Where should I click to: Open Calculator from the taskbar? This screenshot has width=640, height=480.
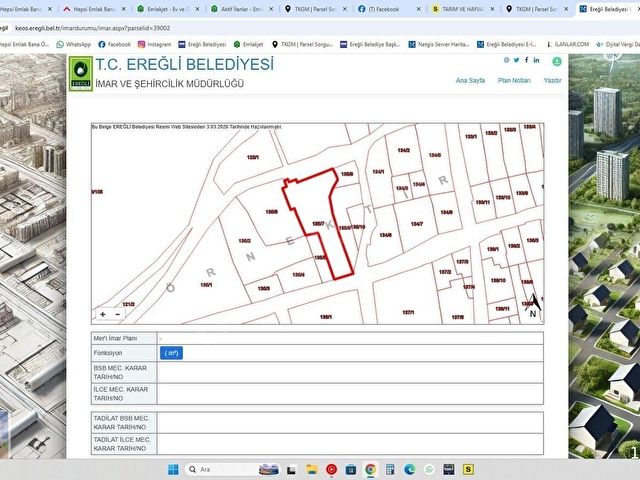[390, 469]
